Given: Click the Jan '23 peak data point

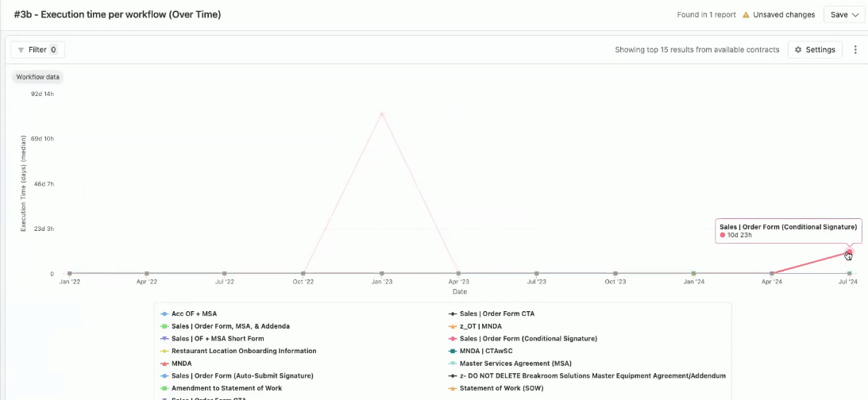Looking at the screenshot, I should click(x=382, y=113).
